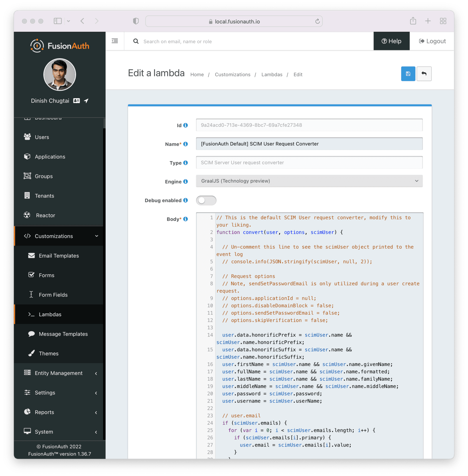The width and height of the screenshot is (468, 476).
Task: Toggle the Debug enabled switch
Action: click(206, 201)
